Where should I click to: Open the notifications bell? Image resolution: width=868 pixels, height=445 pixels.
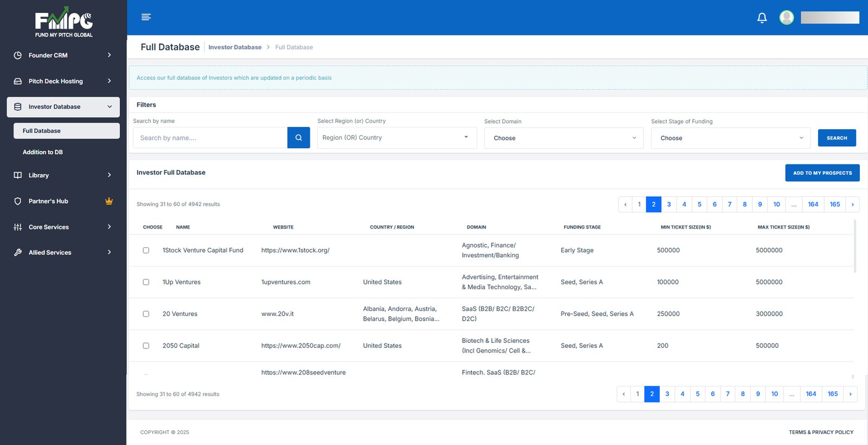tap(762, 18)
